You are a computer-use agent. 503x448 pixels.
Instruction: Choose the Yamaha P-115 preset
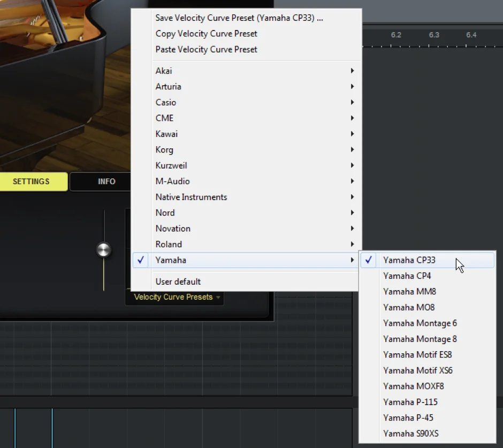(428, 402)
